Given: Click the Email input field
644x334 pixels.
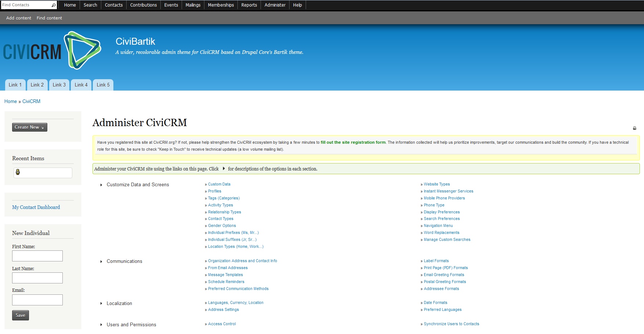Looking at the screenshot, I should point(37,300).
